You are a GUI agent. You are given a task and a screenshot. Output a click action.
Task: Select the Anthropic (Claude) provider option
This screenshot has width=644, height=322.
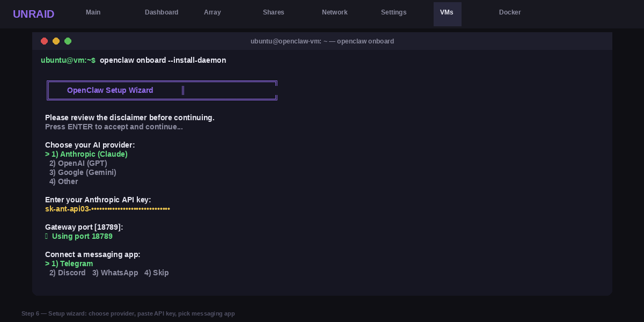[x=89, y=154]
